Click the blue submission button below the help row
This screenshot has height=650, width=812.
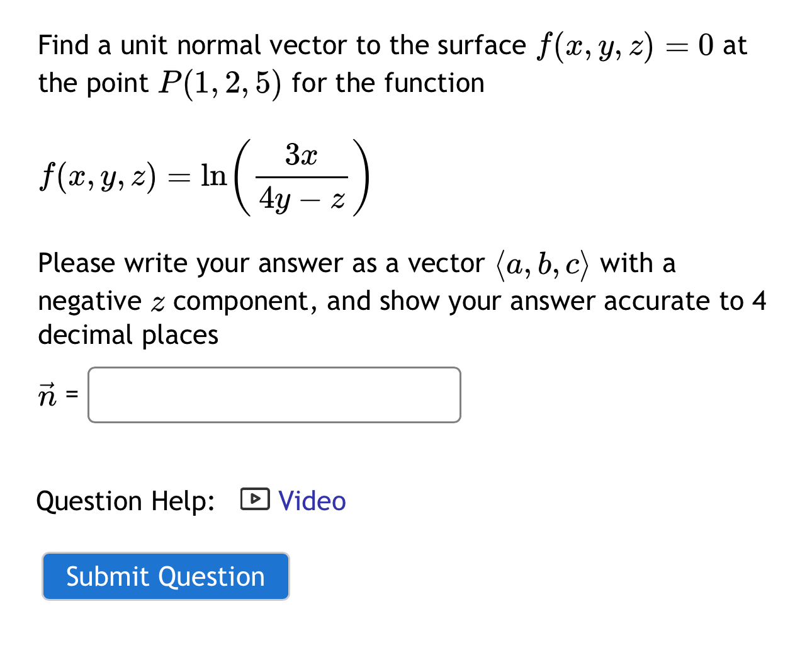(x=165, y=576)
